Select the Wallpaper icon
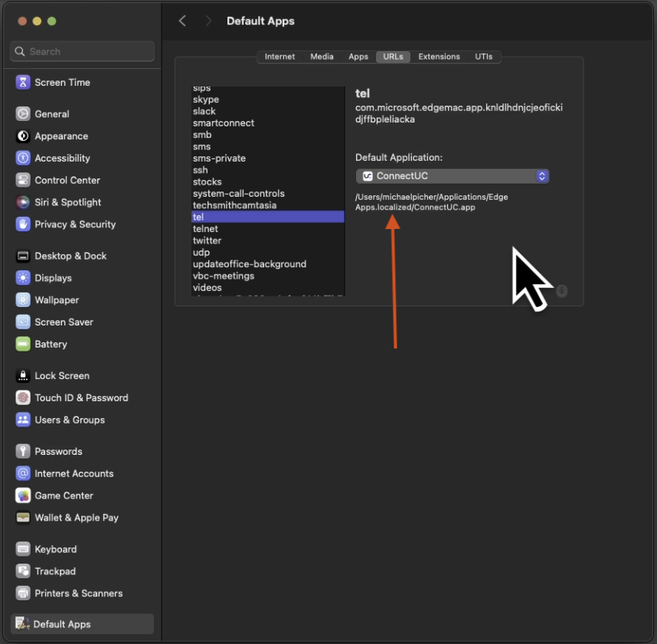The width and height of the screenshot is (657, 644). (23, 300)
